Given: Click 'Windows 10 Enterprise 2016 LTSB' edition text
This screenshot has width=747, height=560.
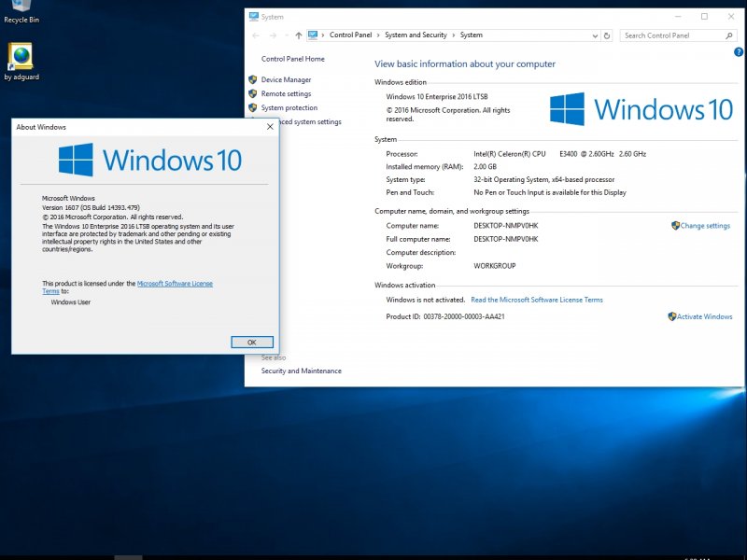Looking at the screenshot, I should tap(437, 97).
